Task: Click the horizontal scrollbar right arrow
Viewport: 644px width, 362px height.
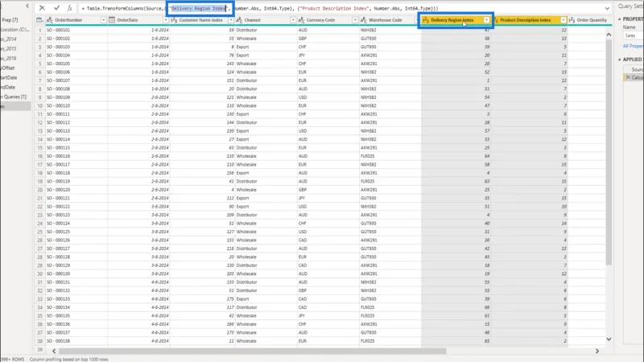Action: point(597,351)
